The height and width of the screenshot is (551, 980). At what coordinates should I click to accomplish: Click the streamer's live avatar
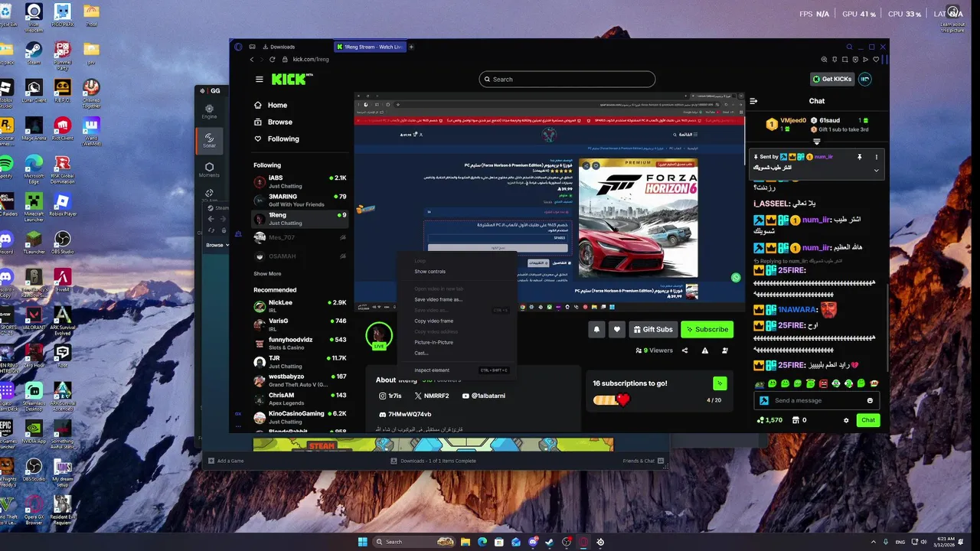tap(378, 335)
